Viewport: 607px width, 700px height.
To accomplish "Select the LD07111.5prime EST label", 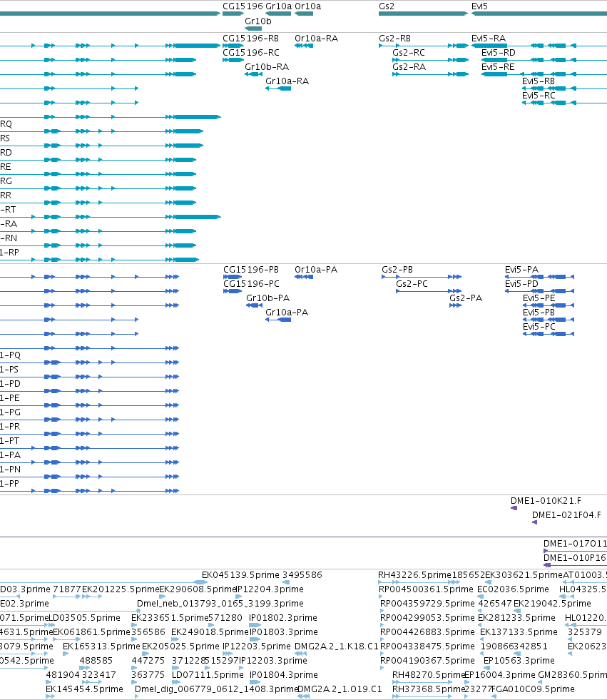I will (208, 675).
